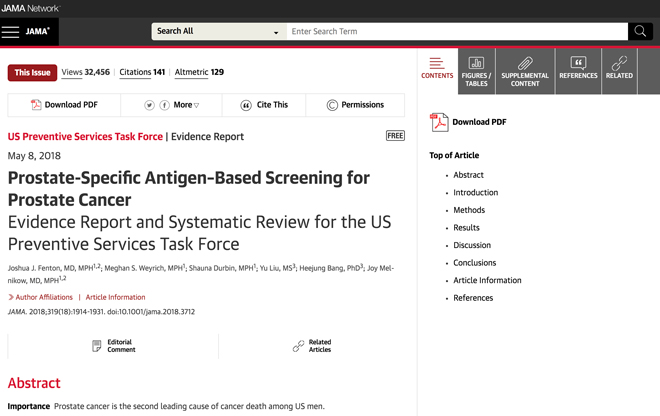Click the Contents lines icon

(437, 63)
